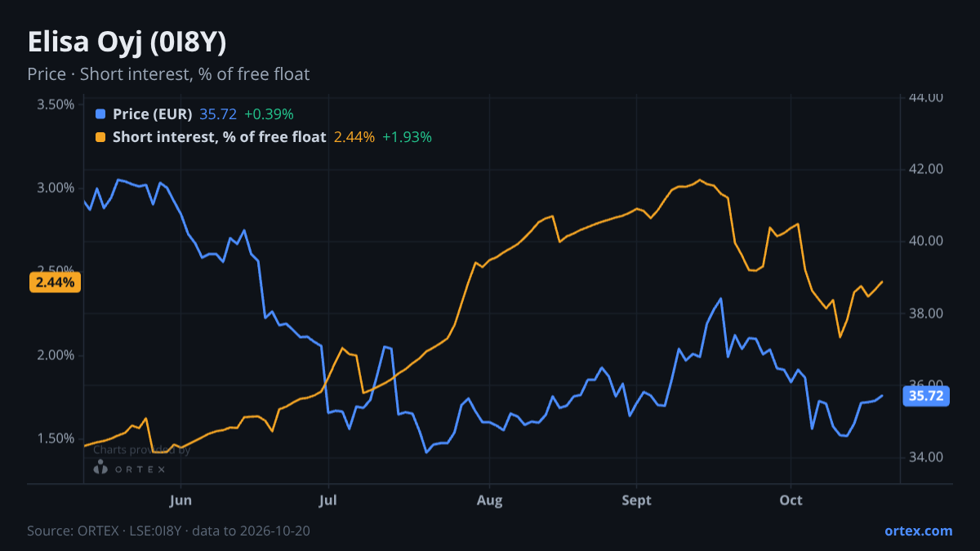Image resolution: width=980 pixels, height=551 pixels.
Task: Click the 42.00 right axis label
Action: 926,169
